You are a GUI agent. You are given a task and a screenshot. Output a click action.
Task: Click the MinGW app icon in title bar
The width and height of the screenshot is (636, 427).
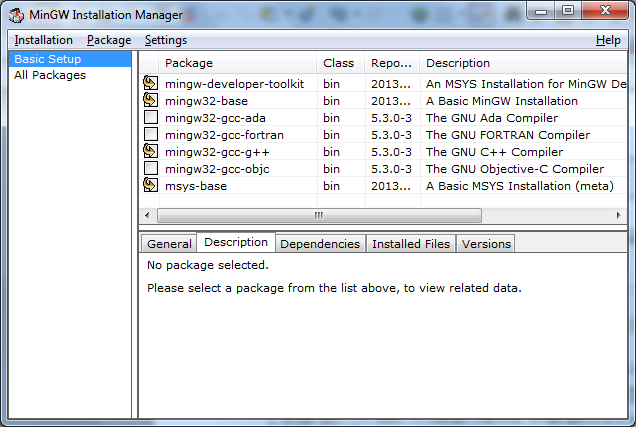16,15
